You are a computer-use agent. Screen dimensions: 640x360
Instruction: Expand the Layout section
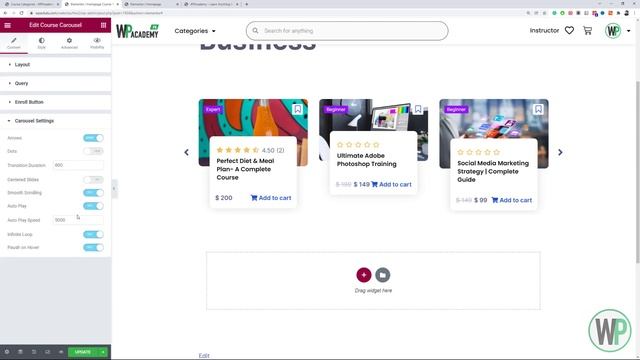(56, 64)
